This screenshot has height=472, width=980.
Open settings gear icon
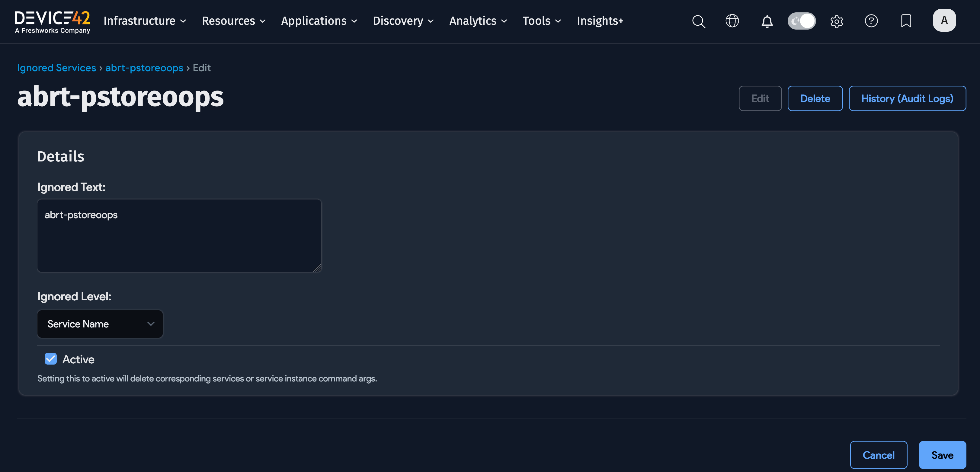[x=837, y=21]
